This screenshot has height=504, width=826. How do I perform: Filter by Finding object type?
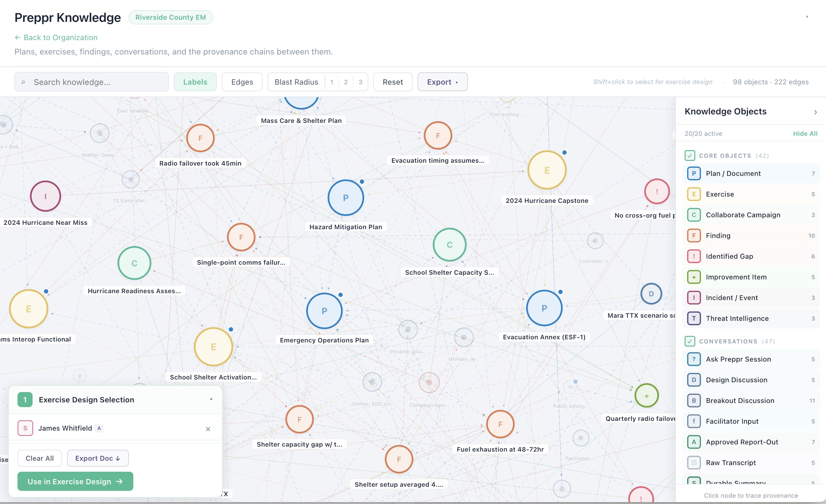coord(718,236)
